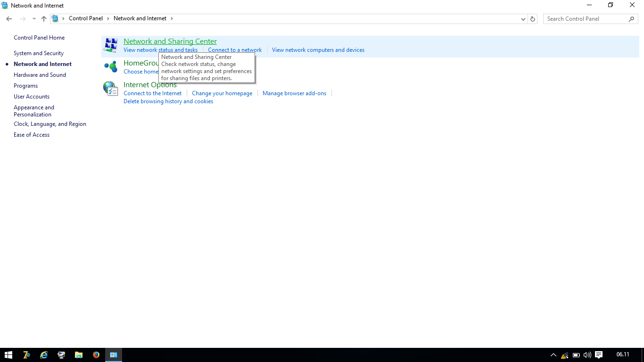This screenshot has height=362, width=644.
Task: Open Control Panel Home
Action: tap(39, 38)
